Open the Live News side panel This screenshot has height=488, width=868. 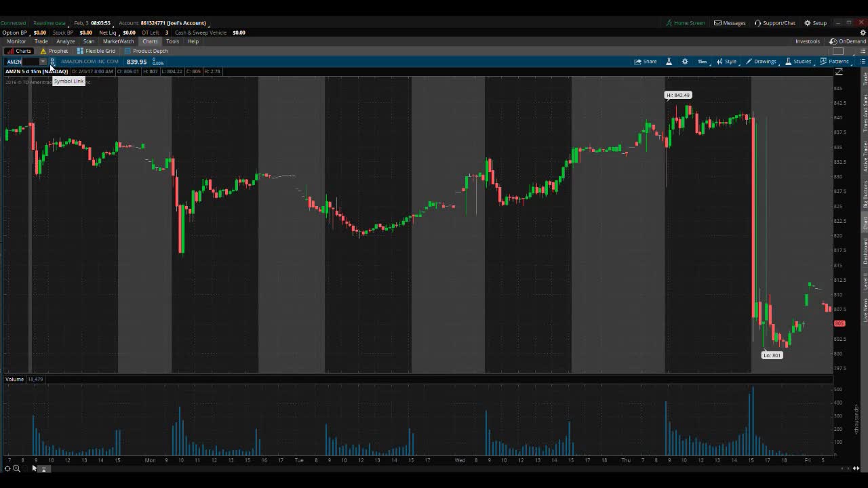coord(865,310)
